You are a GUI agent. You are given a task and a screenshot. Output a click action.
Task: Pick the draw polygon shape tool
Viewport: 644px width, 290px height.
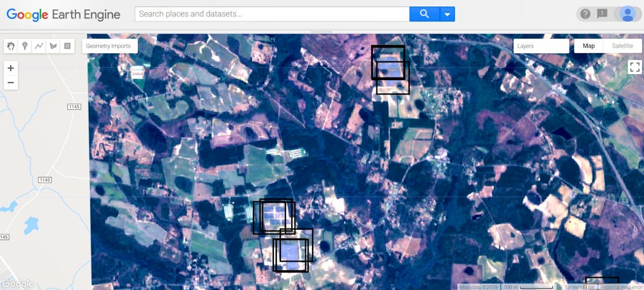coord(53,46)
